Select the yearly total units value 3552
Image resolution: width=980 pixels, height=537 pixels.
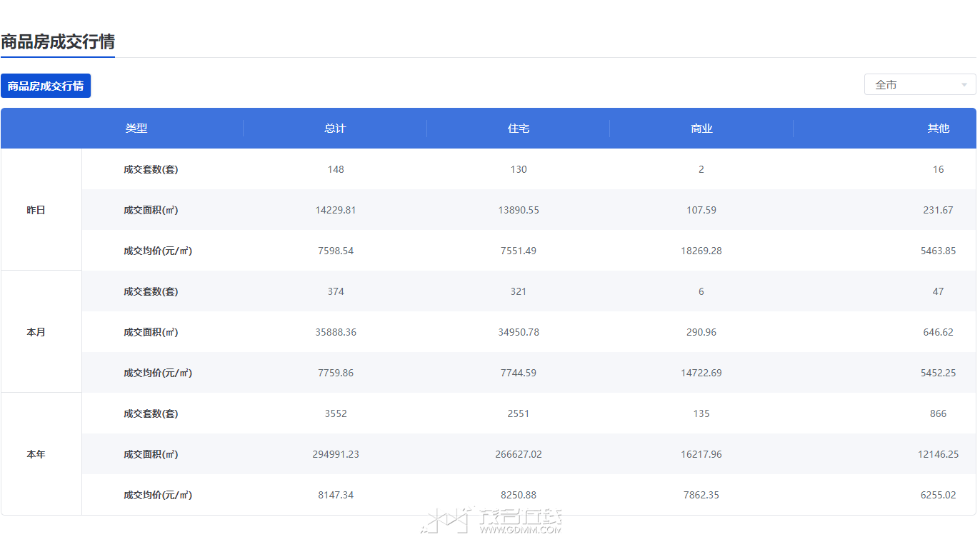(x=336, y=413)
